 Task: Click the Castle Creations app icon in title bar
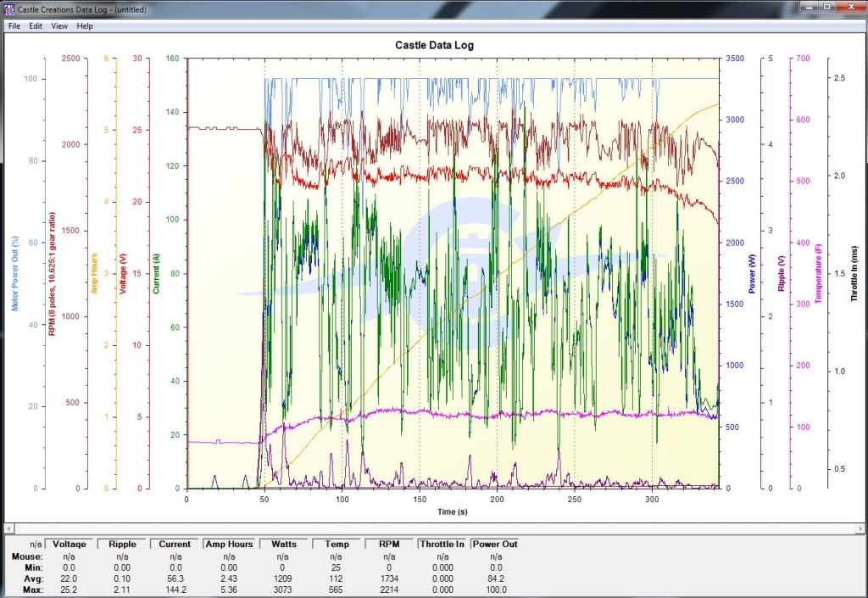tap(8, 8)
